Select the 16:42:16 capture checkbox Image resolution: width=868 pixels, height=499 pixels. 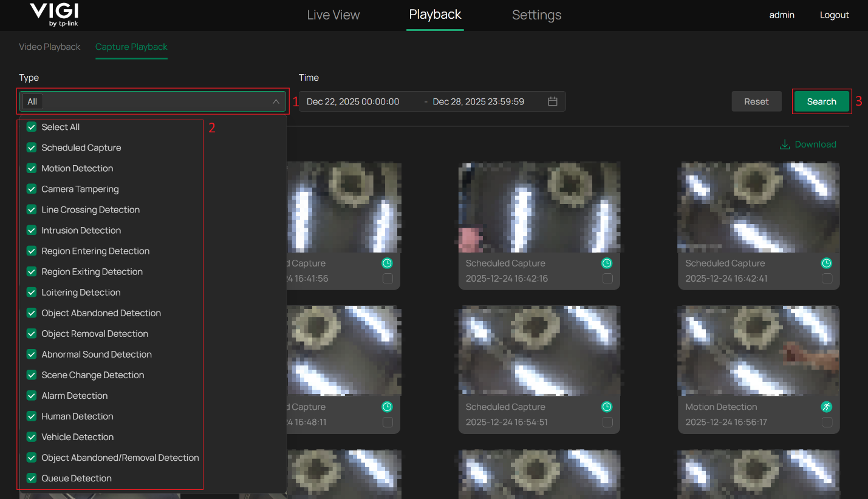607,279
